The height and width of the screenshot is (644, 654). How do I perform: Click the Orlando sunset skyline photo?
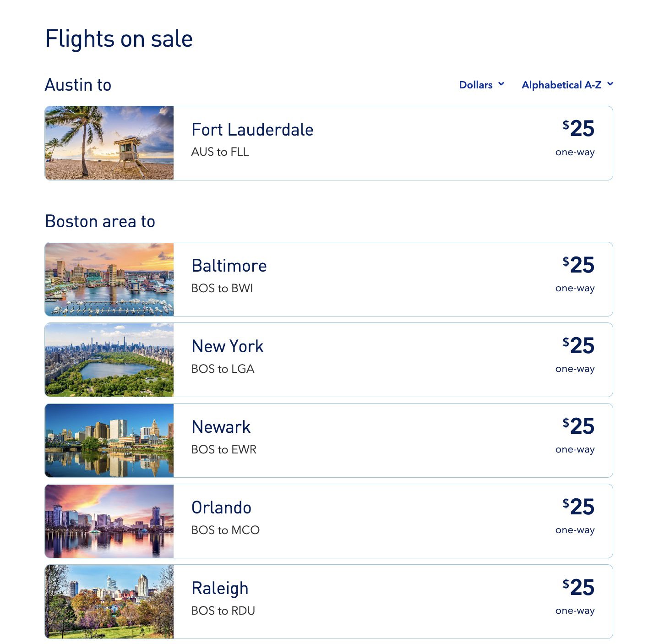(x=109, y=520)
